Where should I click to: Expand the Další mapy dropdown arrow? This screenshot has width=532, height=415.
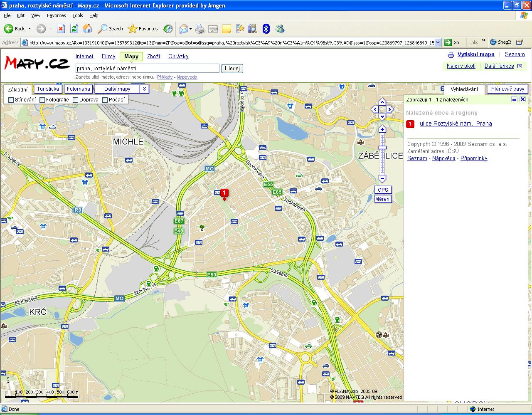click(x=144, y=89)
